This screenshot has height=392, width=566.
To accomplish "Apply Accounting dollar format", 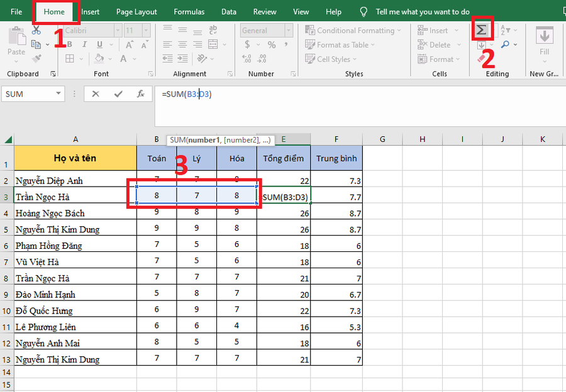I will coord(247,45).
